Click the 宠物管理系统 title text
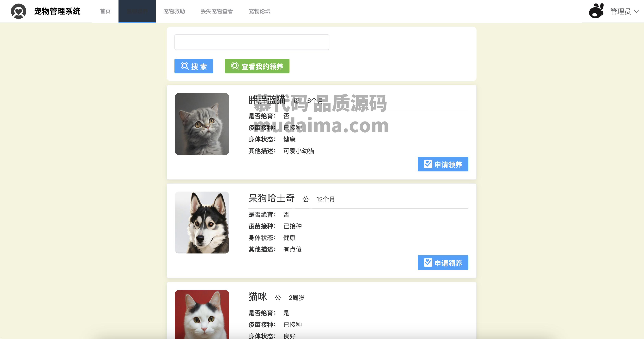644x339 pixels. [x=57, y=11]
